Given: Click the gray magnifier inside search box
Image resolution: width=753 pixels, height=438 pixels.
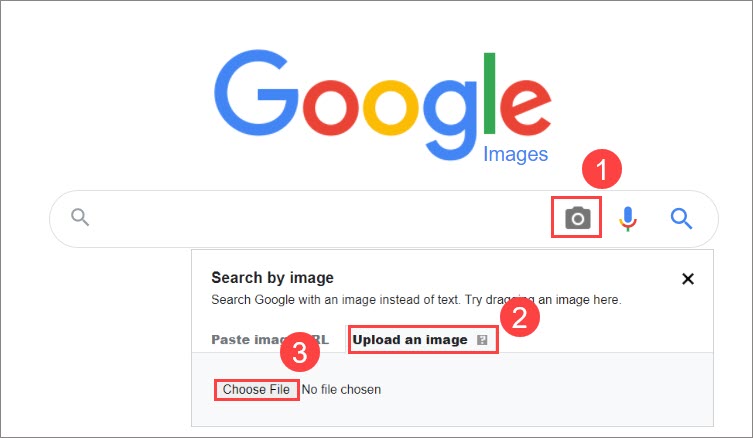Looking at the screenshot, I should (80, 217).
